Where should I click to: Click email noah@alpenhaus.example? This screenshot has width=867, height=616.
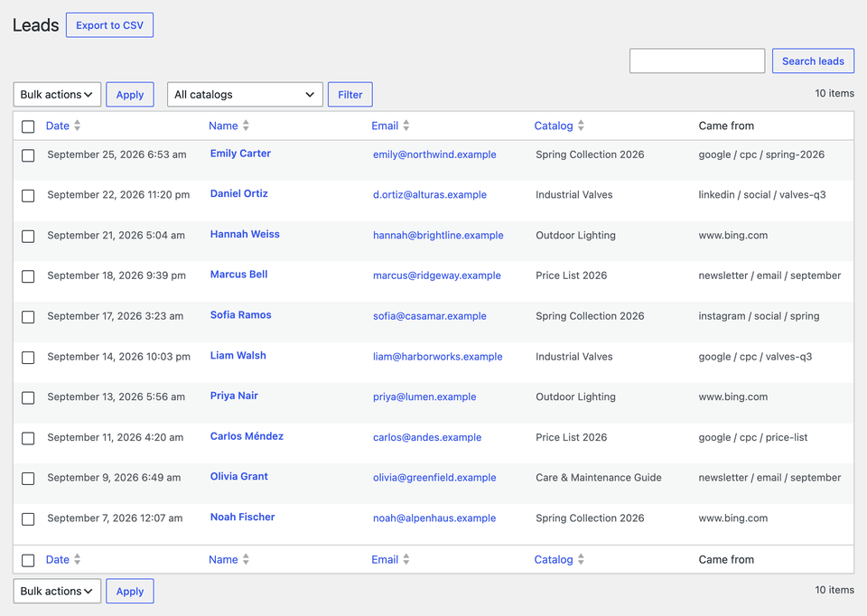pos(434,518)
